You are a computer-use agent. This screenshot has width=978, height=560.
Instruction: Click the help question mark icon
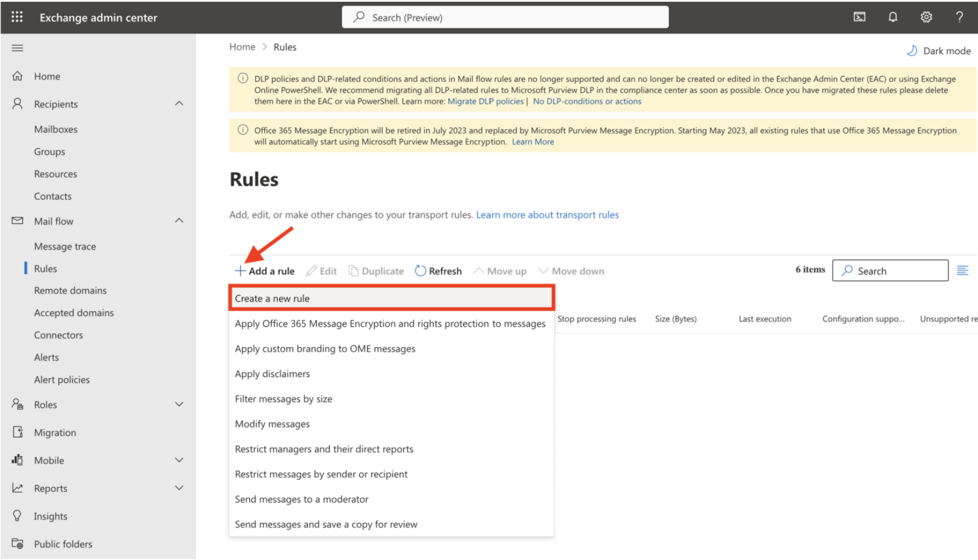[x=959, y=17]
